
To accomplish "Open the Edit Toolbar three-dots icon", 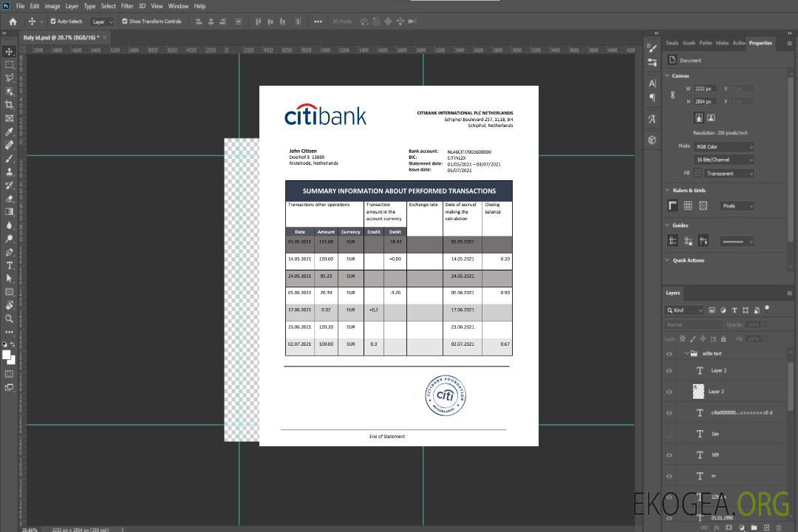I will 9,332.
